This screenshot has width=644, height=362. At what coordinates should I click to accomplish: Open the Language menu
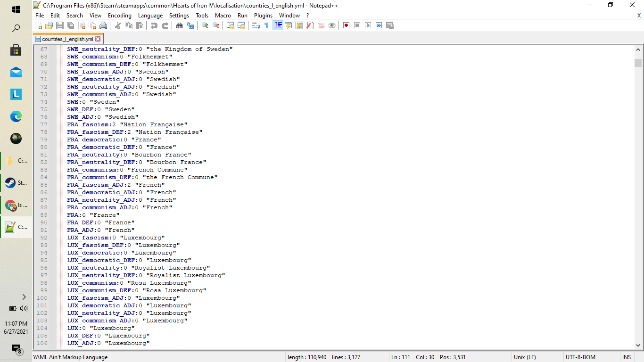tap(150, 16)
